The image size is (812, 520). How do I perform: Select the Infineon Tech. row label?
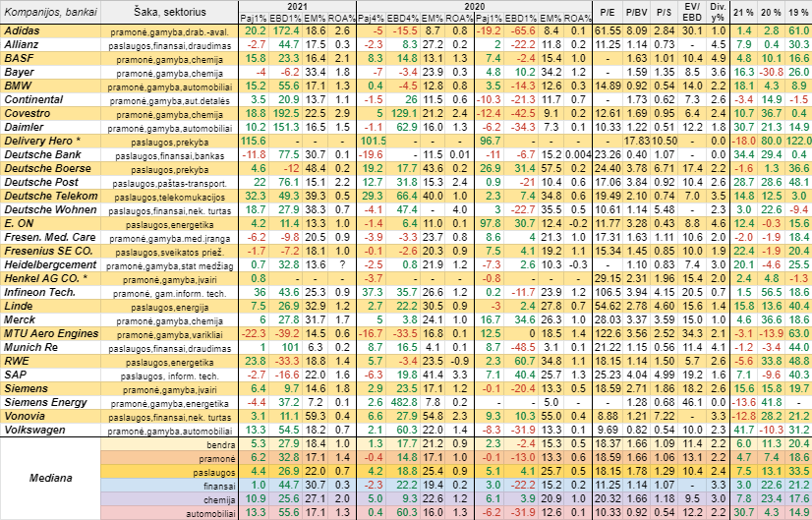50,292
